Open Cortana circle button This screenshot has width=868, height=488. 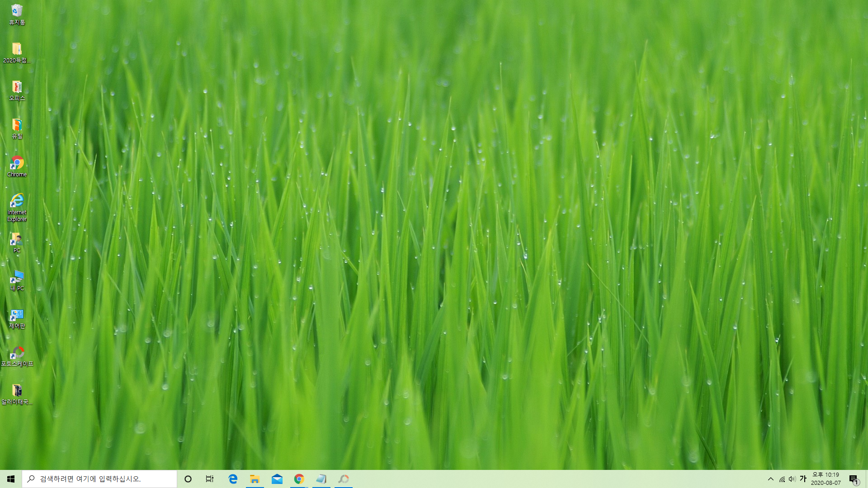tap(188, 479)
